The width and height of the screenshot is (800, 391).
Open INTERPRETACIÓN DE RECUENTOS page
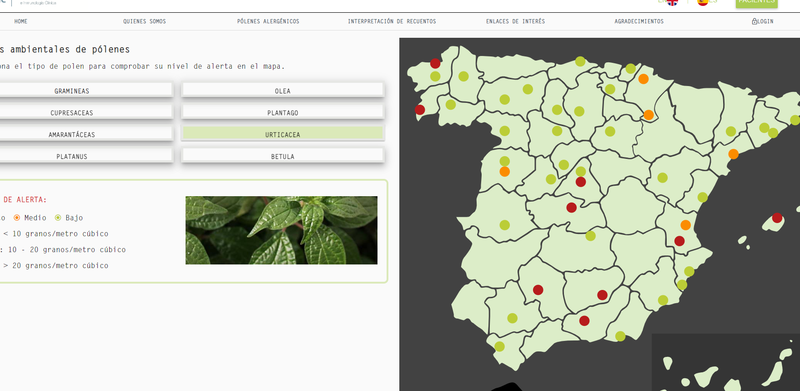click(x=392, y=21)
